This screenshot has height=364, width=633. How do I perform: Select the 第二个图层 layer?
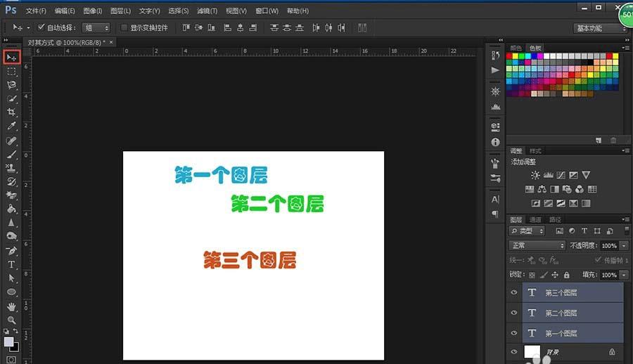561,313
